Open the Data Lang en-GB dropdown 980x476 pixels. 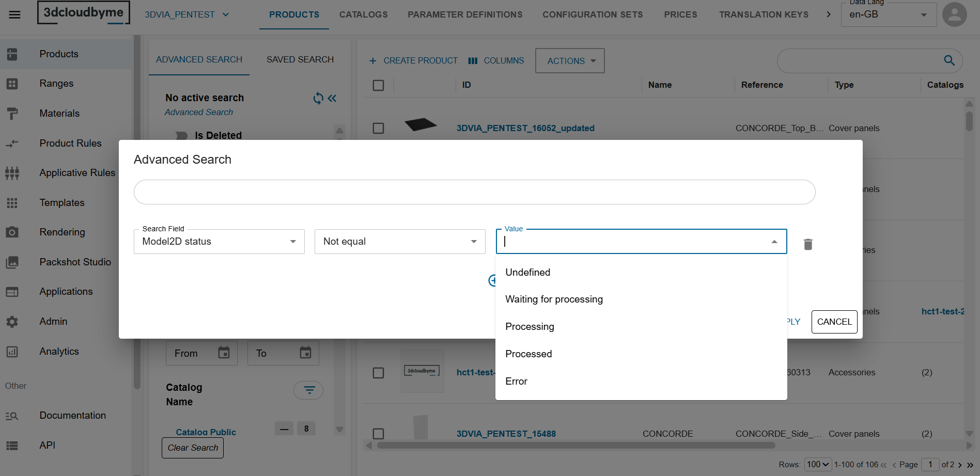[889, 14]
